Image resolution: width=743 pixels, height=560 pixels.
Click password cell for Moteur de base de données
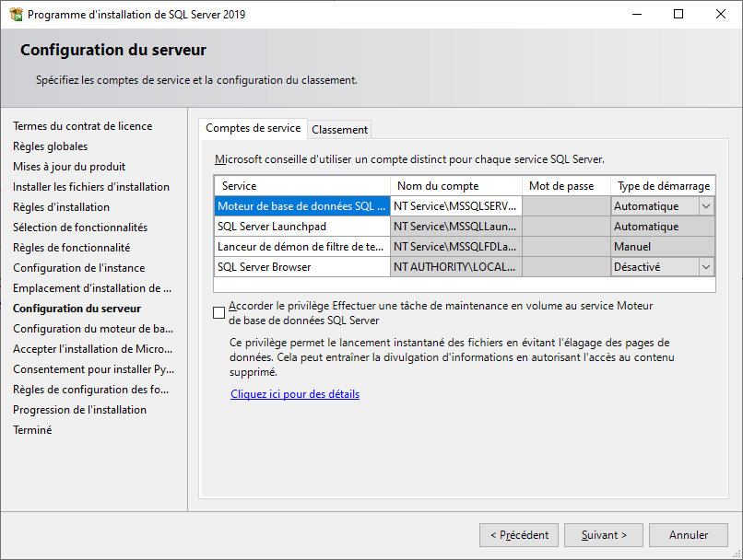click(566, 206)
